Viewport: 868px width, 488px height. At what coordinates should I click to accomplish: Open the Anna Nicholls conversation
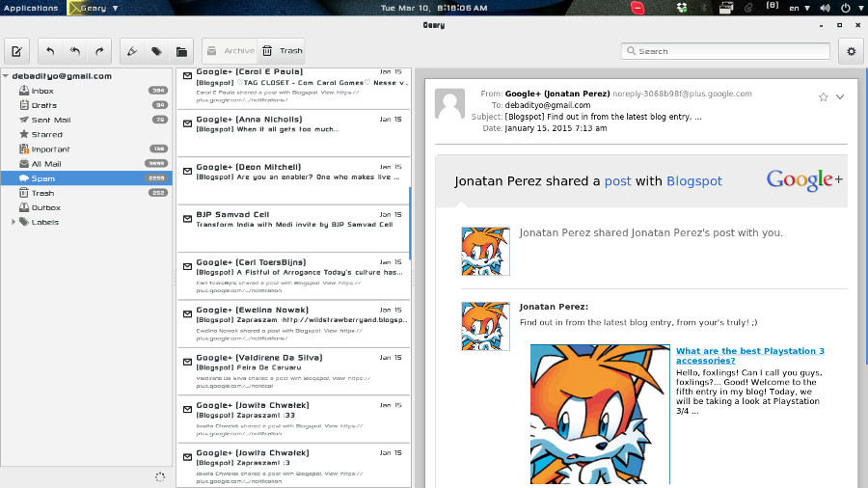[x=293, y=133]
